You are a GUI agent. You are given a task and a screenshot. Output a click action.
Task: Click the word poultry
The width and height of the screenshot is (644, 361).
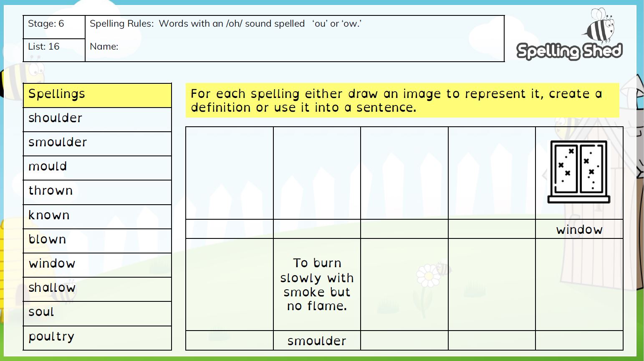pos(51,337)
